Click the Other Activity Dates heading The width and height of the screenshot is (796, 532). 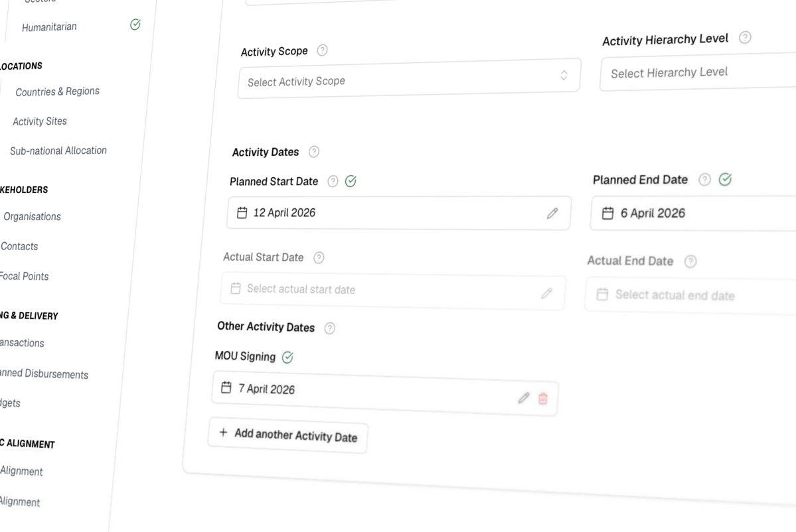266,326
